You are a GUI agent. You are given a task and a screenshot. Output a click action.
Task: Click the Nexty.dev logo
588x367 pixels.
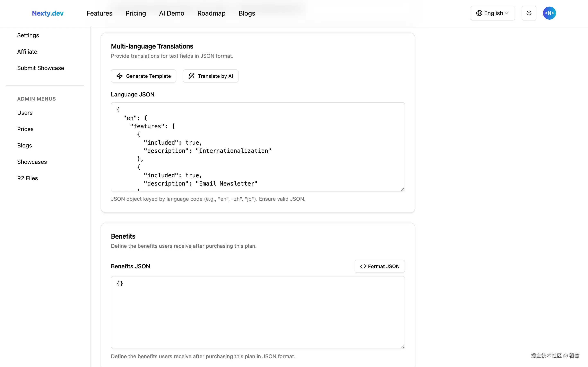[x=47, y=13]
